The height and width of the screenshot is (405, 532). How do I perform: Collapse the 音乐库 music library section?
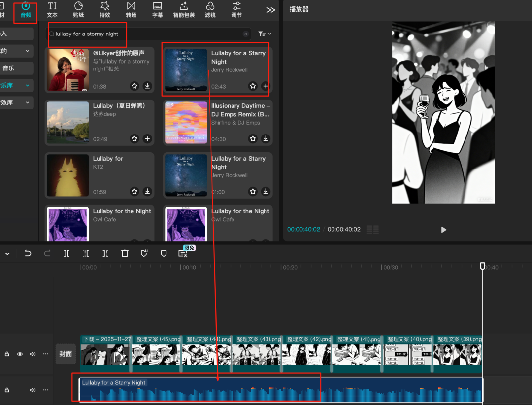point(27,86)
